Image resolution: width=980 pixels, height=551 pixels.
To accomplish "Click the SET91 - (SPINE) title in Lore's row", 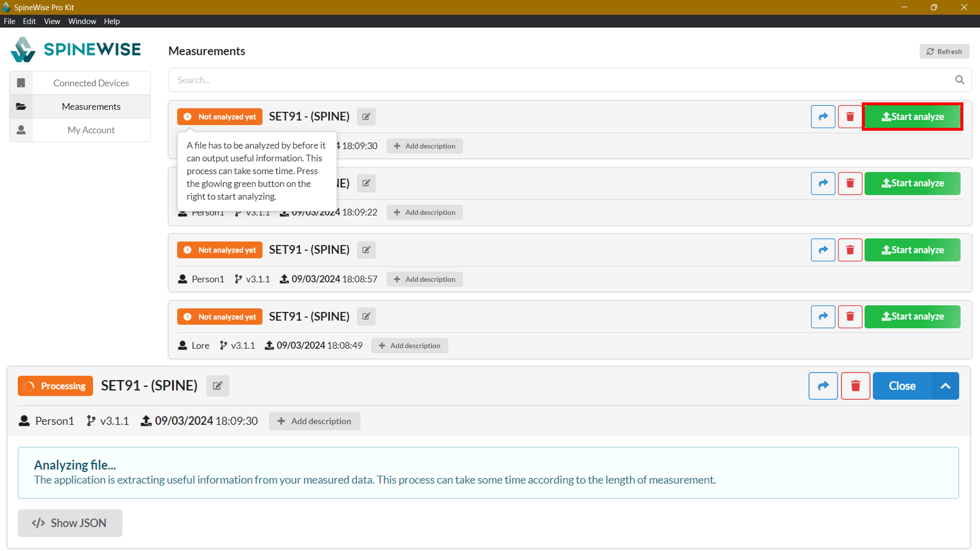I will pyautogui.click(x=309, y=316).
